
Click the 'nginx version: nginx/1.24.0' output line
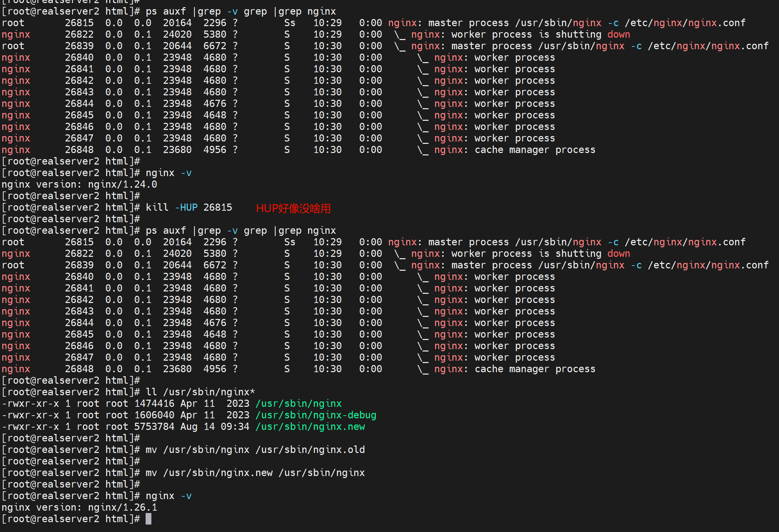point(79,184)
